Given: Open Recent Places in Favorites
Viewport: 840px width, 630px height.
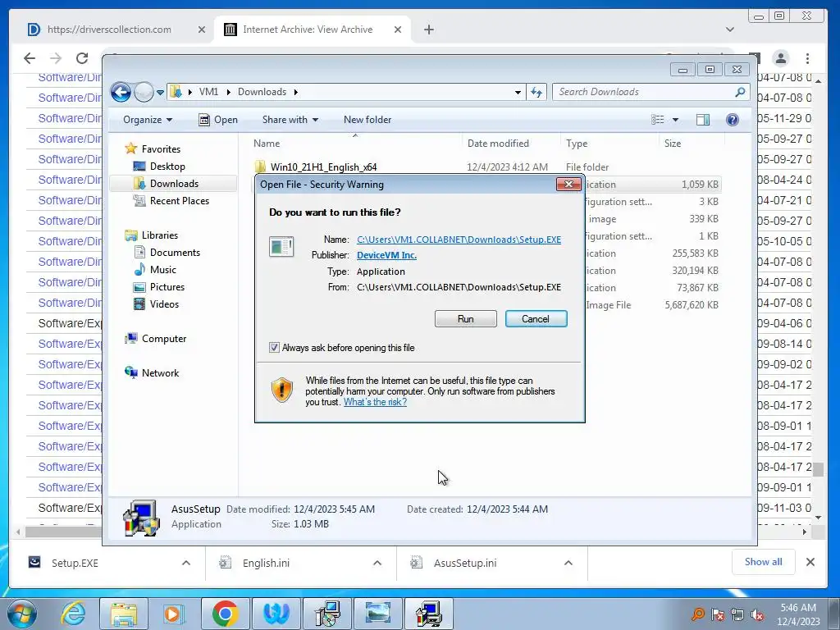Looking at the screenshot, I should (180, 201).
